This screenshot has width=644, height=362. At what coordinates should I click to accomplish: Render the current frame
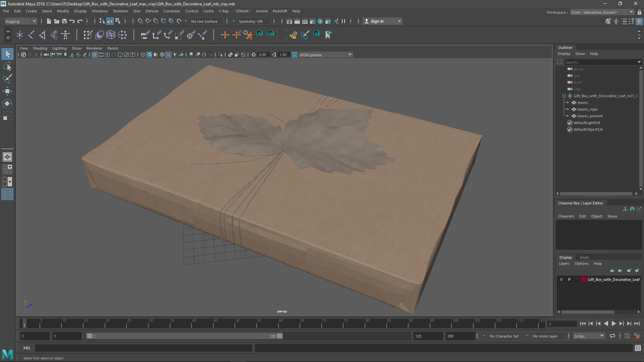point(297,21)
